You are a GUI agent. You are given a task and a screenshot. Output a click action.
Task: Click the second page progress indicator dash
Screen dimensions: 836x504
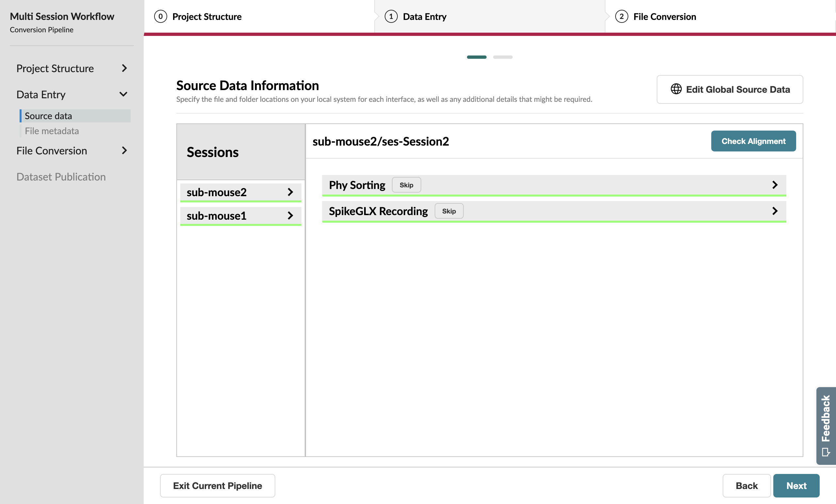(x=503, y=57)
